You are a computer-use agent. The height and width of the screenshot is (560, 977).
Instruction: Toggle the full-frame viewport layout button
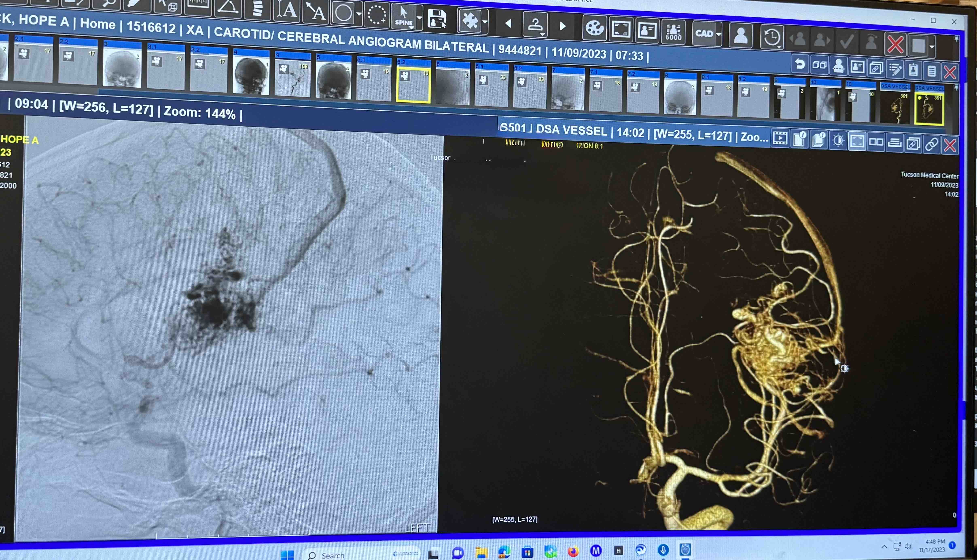(x=857, y=142)
